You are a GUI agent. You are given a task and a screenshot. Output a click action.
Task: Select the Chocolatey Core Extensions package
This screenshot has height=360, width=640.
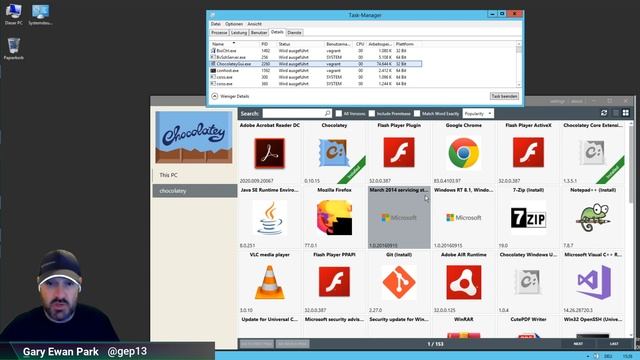click(x=593, y=153)
